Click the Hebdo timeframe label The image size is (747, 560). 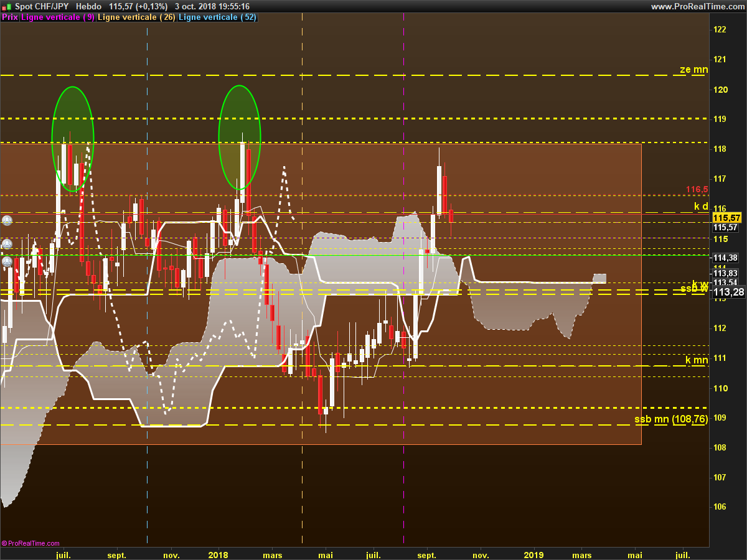(x=88, y=6)
